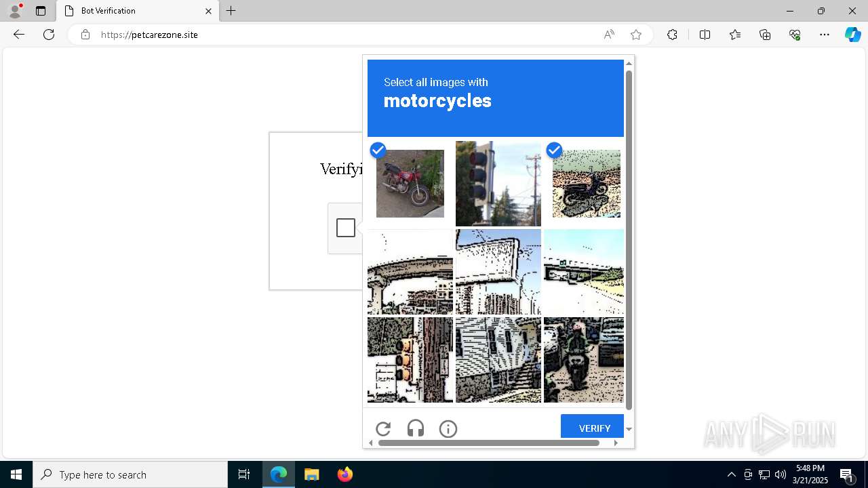Open the Extensions menu
The width and height of the screenshot is (868, 488).
pyautogui.click(x=672, y=35)
